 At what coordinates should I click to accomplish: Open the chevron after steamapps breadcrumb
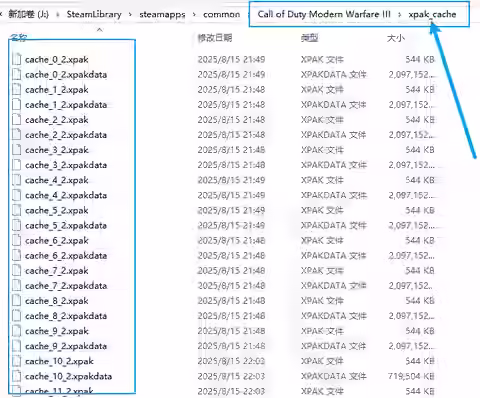coord(194,15)
